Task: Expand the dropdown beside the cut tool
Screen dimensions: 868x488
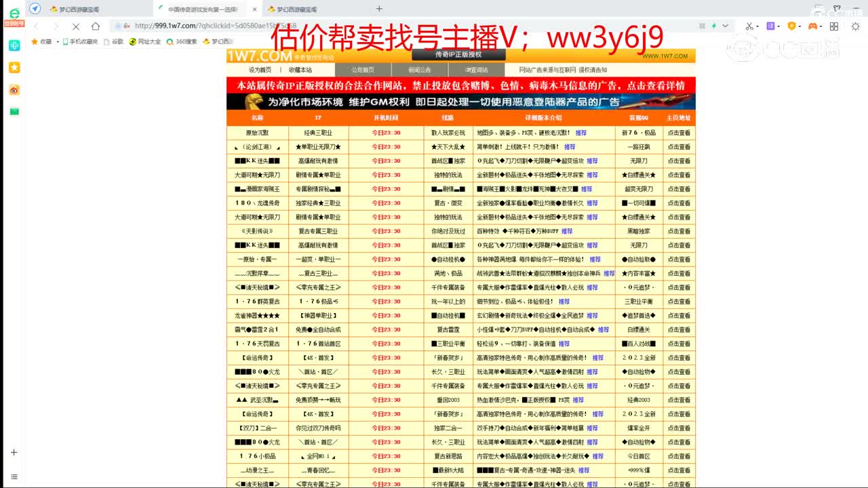Action: [758, 26]
